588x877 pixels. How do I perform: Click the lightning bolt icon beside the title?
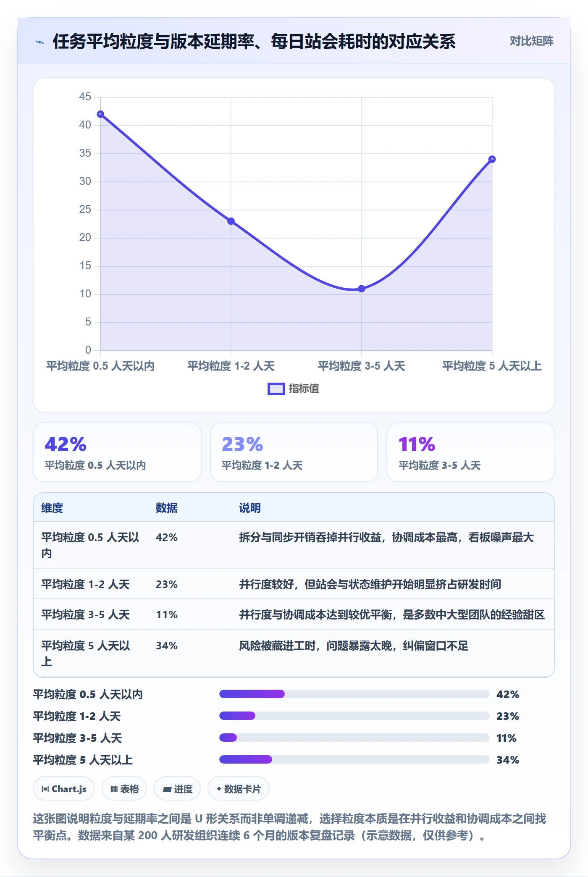[40, 42]
